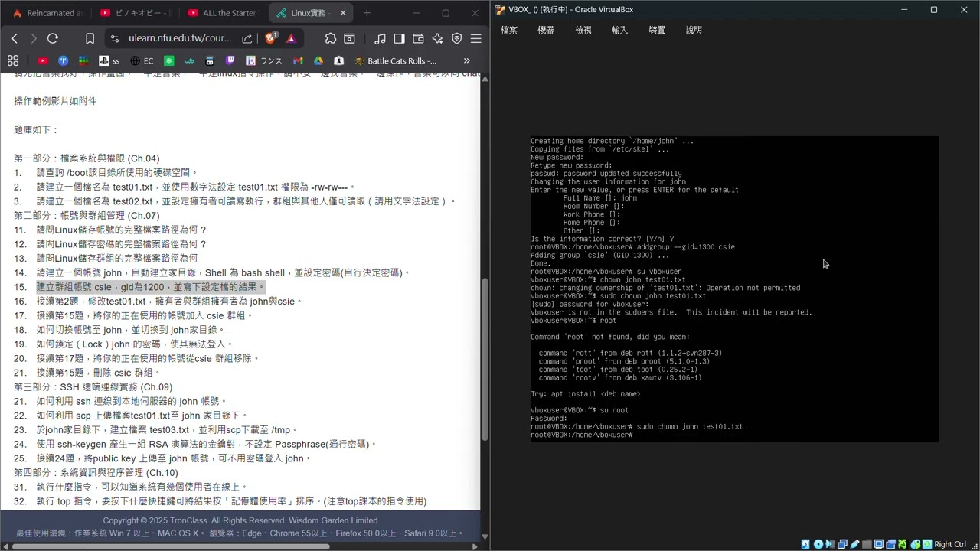The image size is (980, 551).
Task: Open the Twitch bookmark icon
Action: pyautogui.click(x=230, y=60)
